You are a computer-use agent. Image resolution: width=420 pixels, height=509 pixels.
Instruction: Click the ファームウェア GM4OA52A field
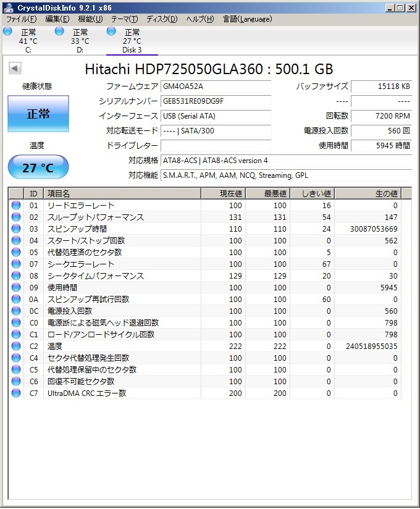(216, 86)
